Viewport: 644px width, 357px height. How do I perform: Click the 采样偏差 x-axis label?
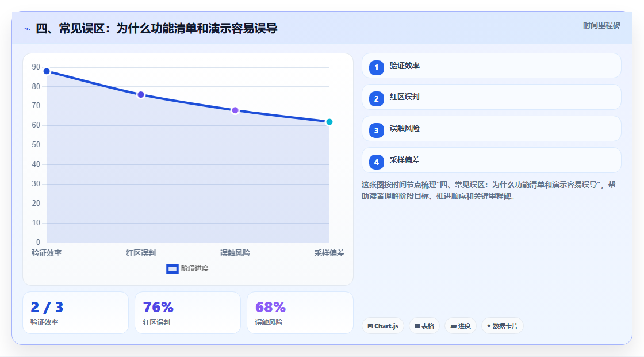(x=329, y=253)
